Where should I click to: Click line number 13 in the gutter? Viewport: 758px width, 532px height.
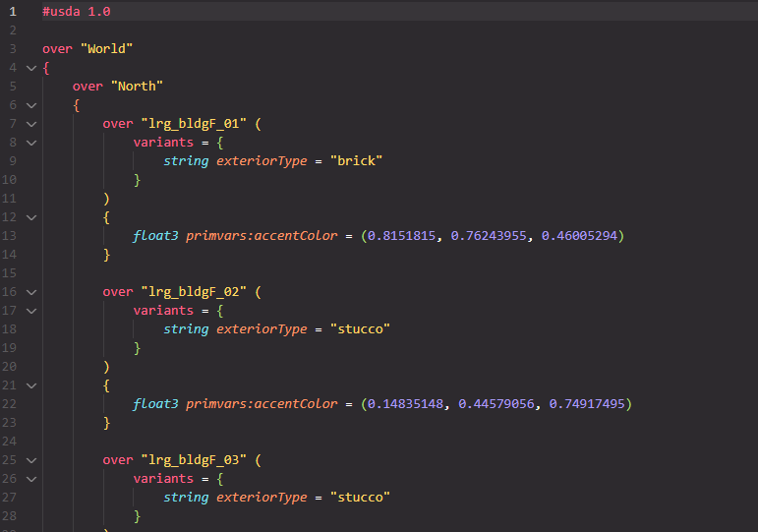click(9, 236)
